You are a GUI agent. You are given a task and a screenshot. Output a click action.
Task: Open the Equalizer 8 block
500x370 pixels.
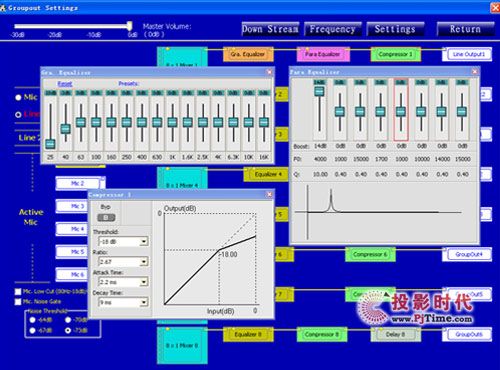coord(248,334)
